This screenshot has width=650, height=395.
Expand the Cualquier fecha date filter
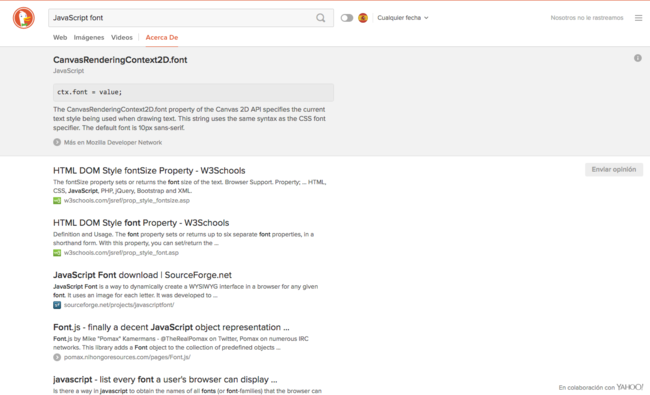[403, 18]
